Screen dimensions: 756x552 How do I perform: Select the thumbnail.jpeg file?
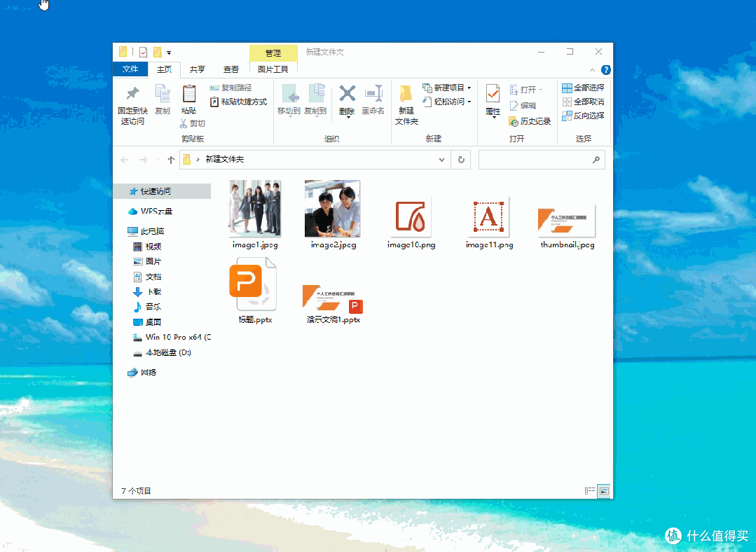point(567,221)
